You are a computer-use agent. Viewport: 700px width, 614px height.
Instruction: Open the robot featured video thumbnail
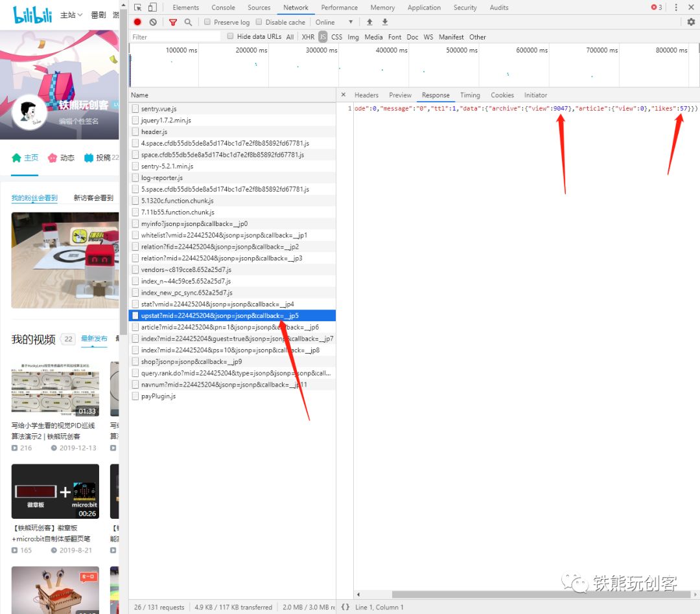point(65,260)
